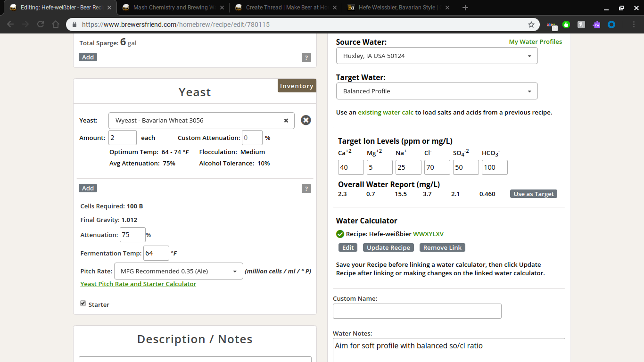Open the Yeast selection combo box
The height and width of the screenshot is (362, 644).
pos(201,121)
